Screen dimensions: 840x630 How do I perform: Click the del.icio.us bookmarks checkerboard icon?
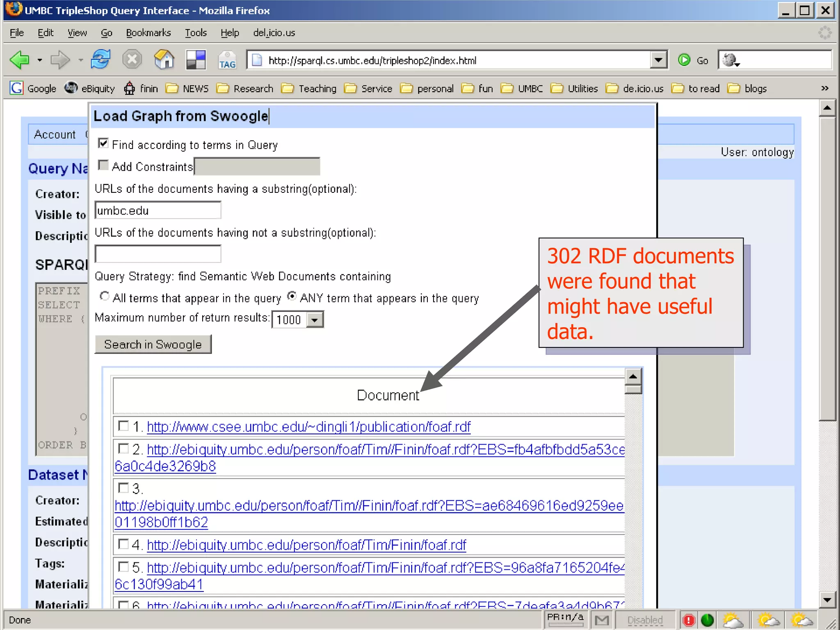(196, 60)
